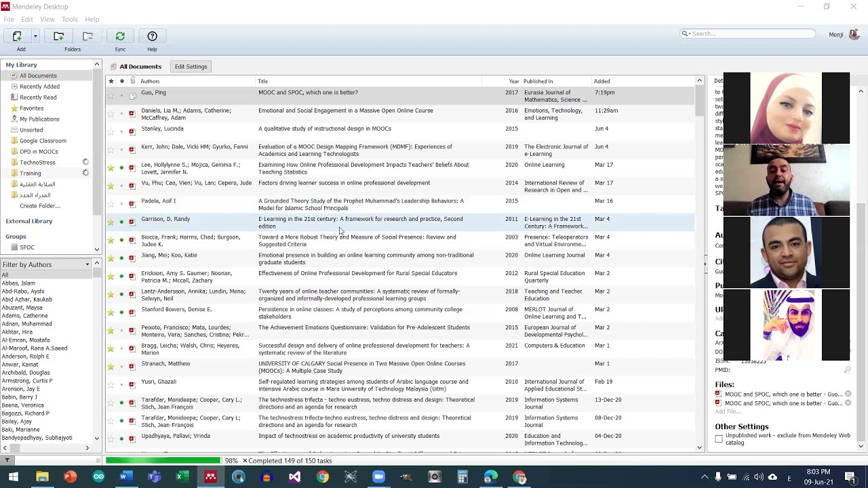Toggle favorite star for Garrison, D. Randy row
Viewport: 868px width, 488px height.
[111, 222]
